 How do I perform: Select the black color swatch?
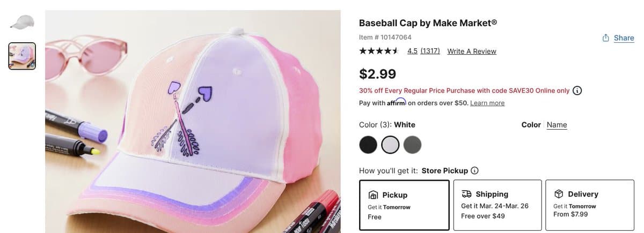coord(368,145)
